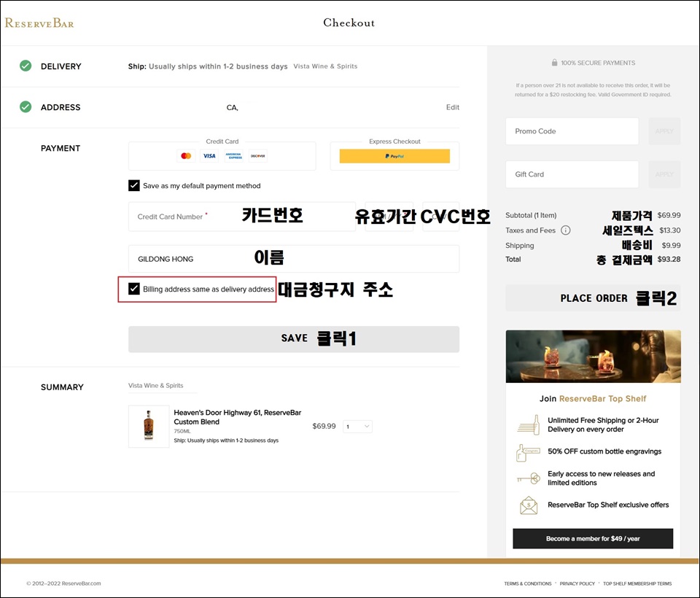Edit the delivery address

tap(453, 107)
